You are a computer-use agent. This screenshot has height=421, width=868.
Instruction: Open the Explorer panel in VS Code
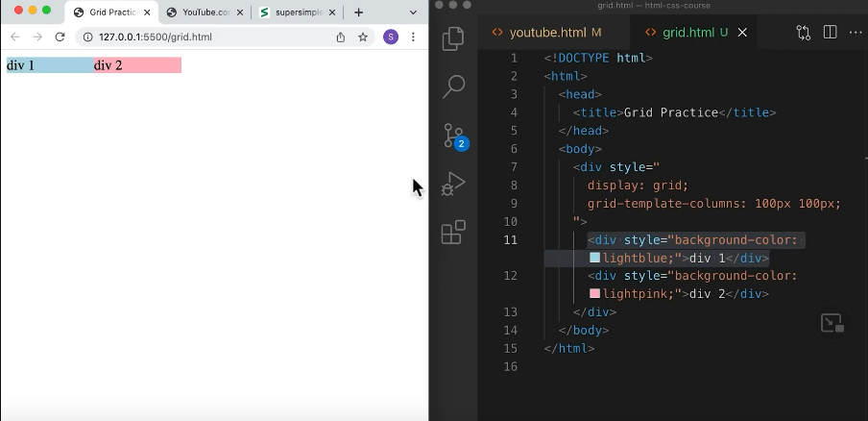[453, 38]
